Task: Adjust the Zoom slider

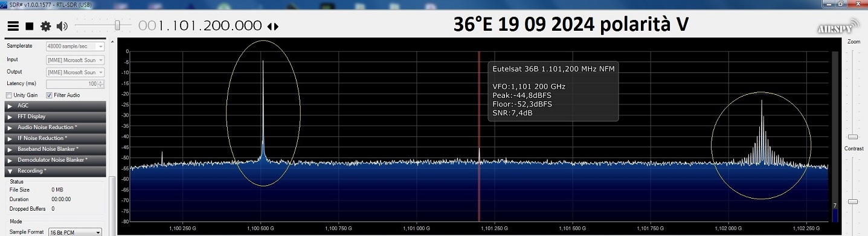Action: (853, 136)
